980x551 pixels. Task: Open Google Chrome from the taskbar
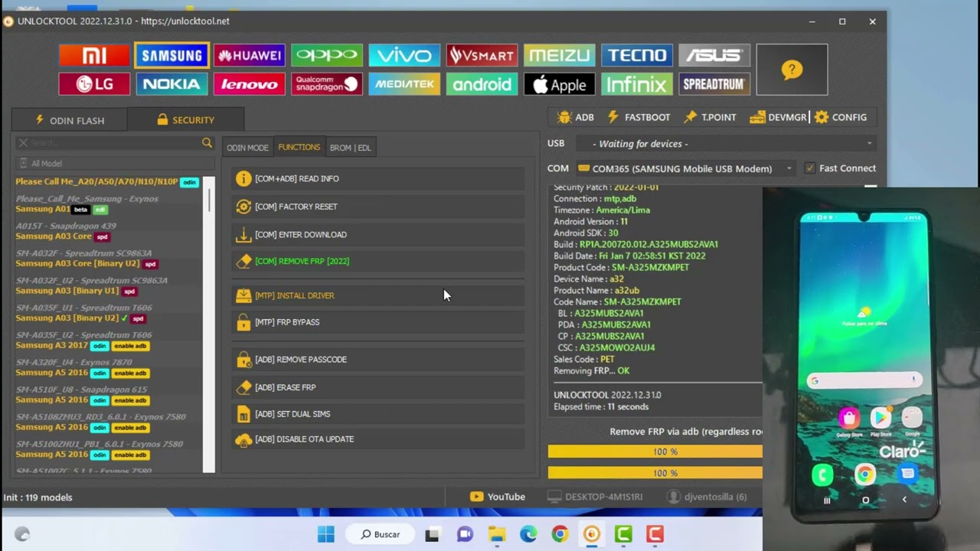point(560,534)
